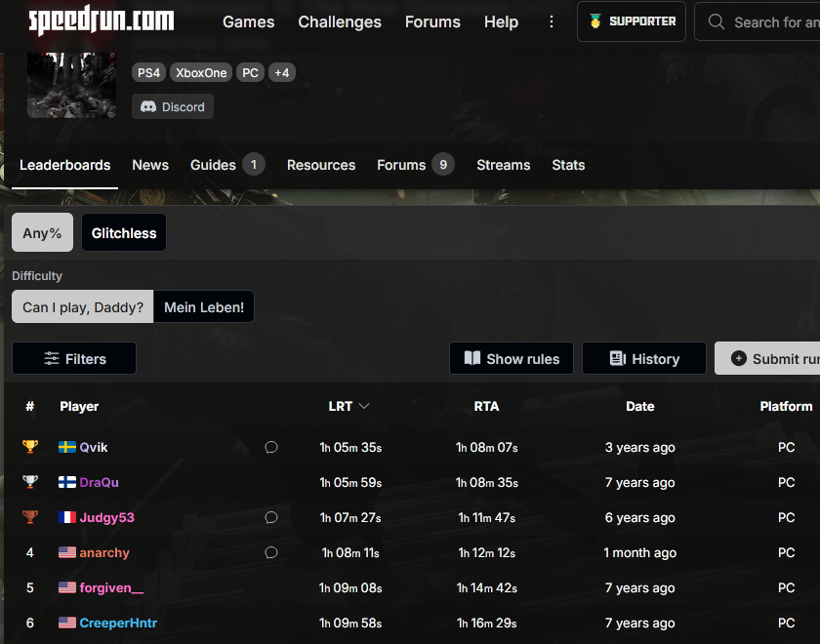Click US flag next to CreeperHntr
This screenshot has width=820, height=644.
pyautogui.click(x=67, y=623)
